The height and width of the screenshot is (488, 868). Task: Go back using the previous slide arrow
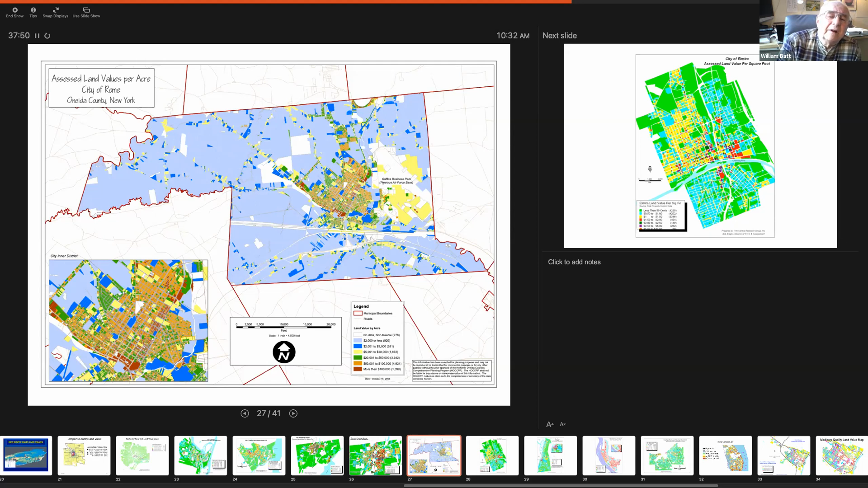[245, 413]
